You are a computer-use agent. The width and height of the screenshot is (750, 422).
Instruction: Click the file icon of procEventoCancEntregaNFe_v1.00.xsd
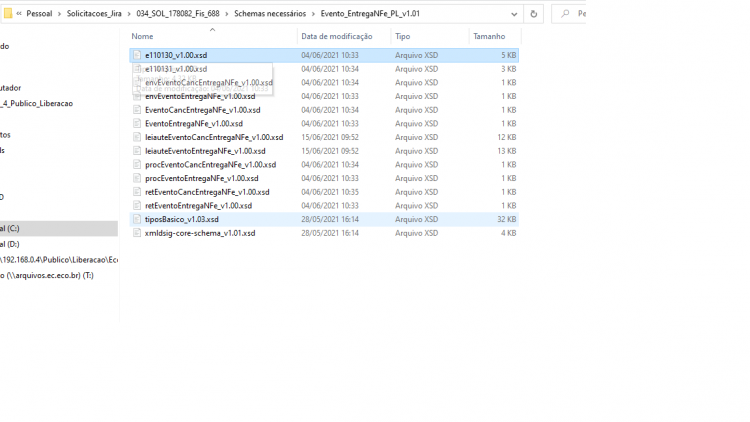(x=137, y=165)
